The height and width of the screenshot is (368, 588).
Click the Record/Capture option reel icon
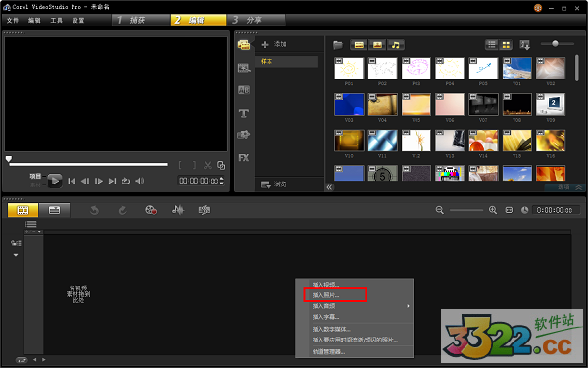pyautogui.click(x=151, y=210)
